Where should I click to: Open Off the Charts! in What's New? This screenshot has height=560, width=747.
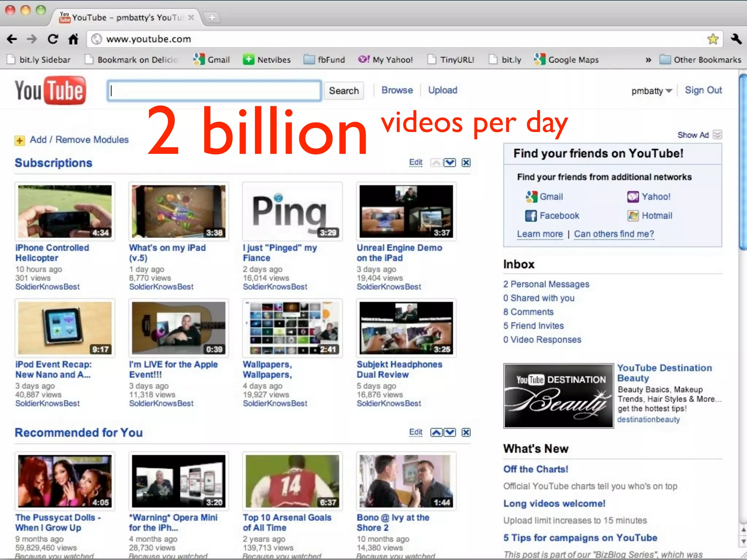click(535, 469)
